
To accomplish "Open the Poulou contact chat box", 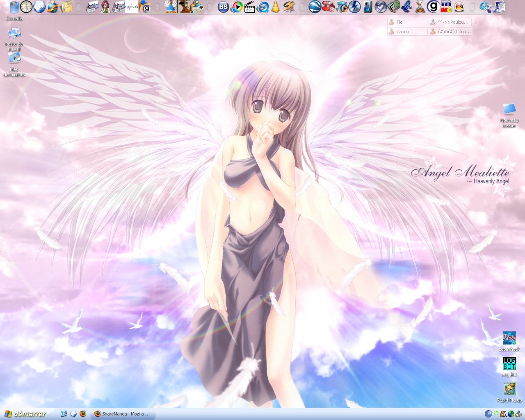I will click(450, 22).
